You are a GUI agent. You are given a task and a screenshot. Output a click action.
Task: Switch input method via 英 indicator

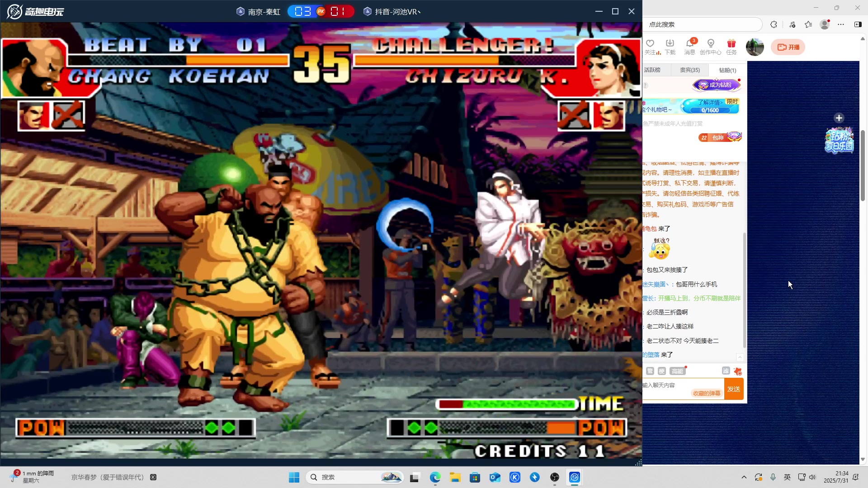(787, 477)
